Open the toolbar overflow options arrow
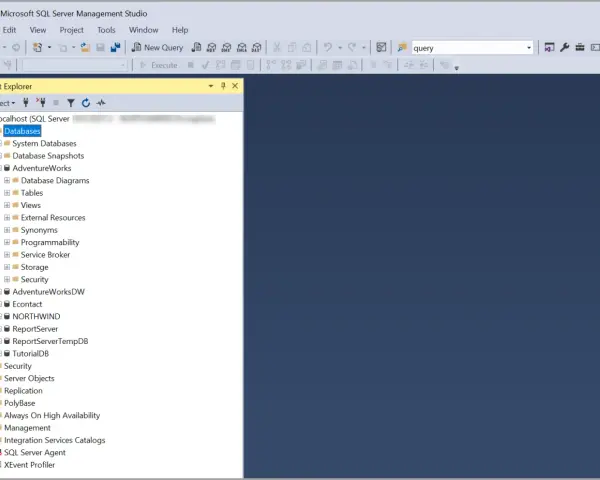This screenshot has width=600, height=480. tap(457, 68)
